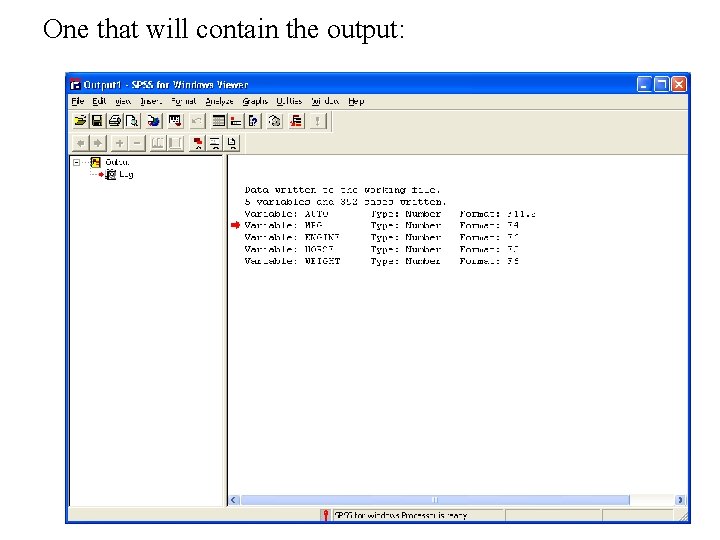The width and height of the screenshot is (720, 540).
Task: Select the Output item in outline
Action: 117,162
